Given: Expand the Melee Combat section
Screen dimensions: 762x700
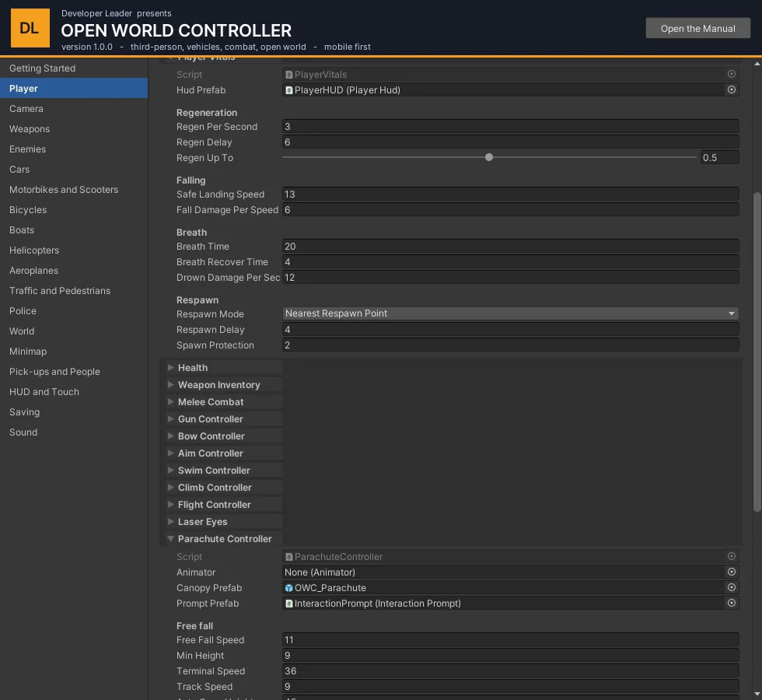Looking at the screenshot, I should (x=170, y=401).
